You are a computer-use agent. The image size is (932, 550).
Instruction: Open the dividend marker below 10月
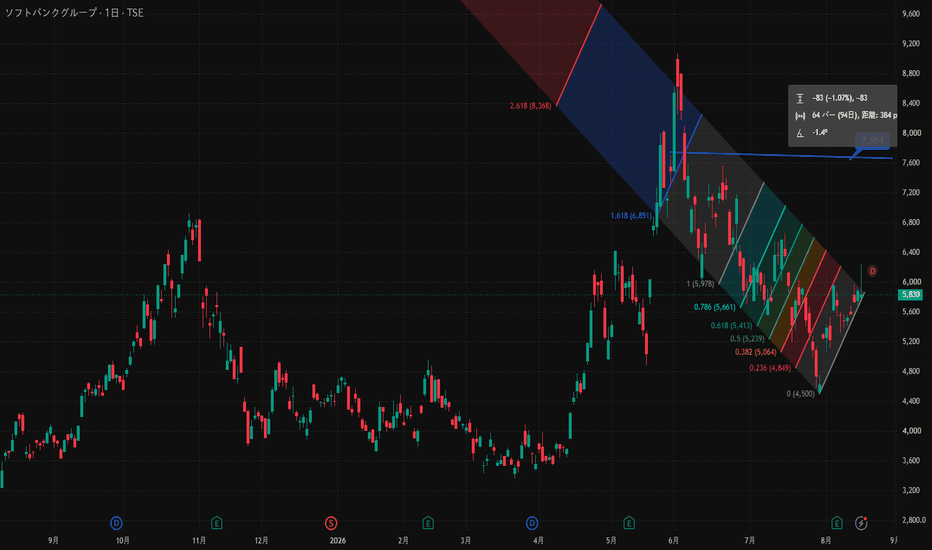(x=116, y=523)
